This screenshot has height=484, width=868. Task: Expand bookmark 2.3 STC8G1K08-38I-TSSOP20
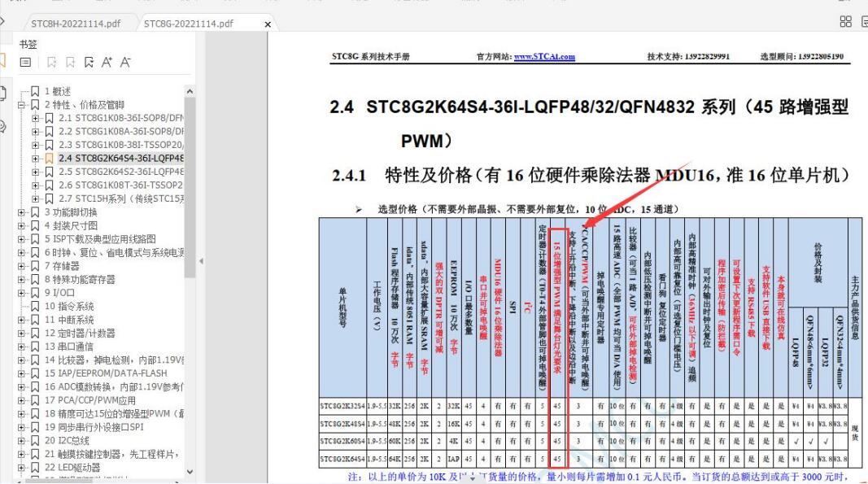pos(35,145)
